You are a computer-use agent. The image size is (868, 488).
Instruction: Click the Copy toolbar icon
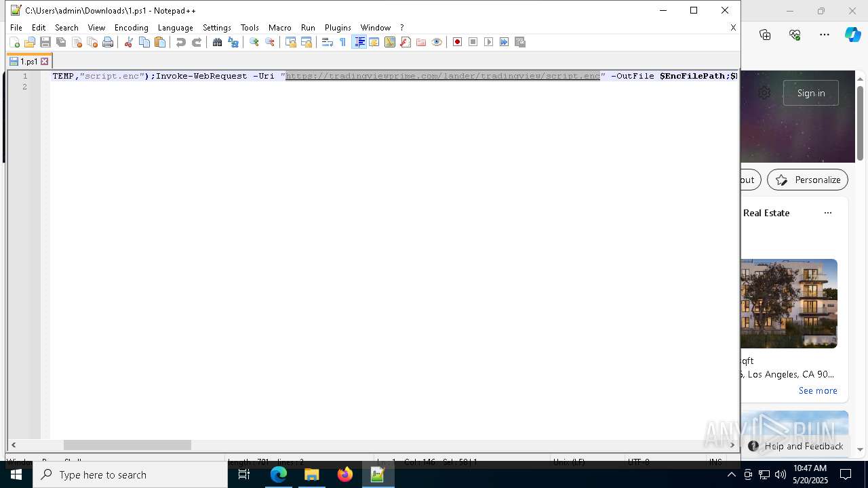tap(144, 42)
